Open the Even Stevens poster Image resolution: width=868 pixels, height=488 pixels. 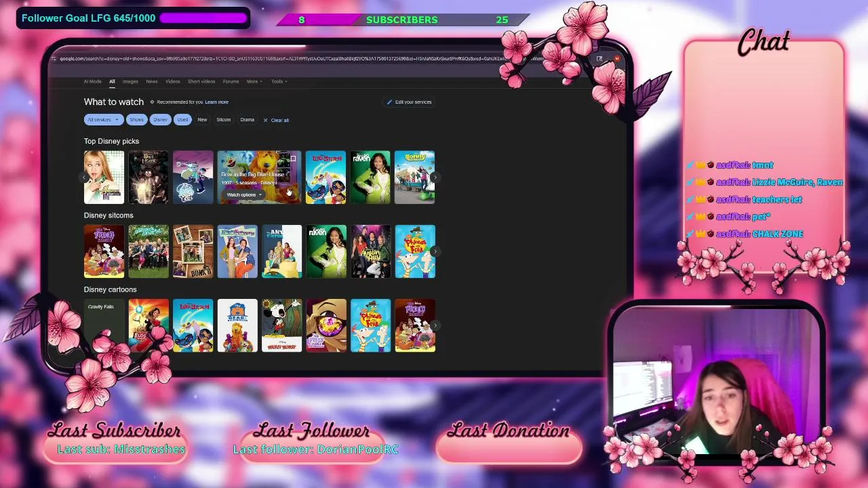click(237, 251)
